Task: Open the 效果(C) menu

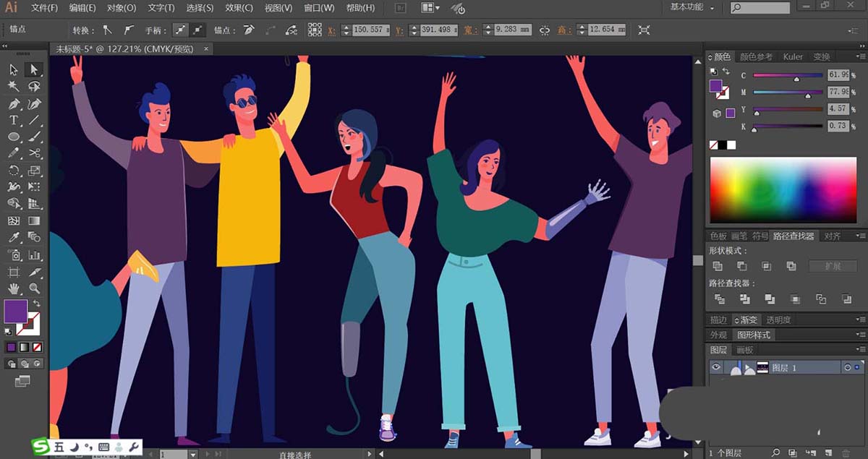Action: (x=239, y=8)
